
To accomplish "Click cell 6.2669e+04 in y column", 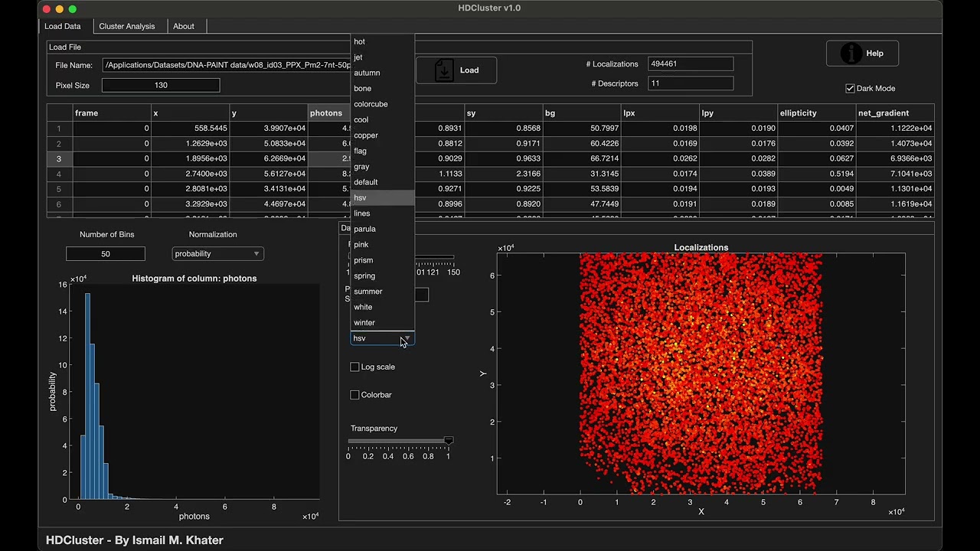I will (269, 159).
